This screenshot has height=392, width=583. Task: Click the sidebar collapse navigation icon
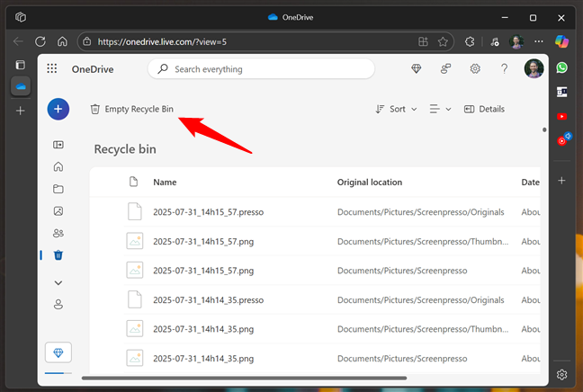pos(58,145)
